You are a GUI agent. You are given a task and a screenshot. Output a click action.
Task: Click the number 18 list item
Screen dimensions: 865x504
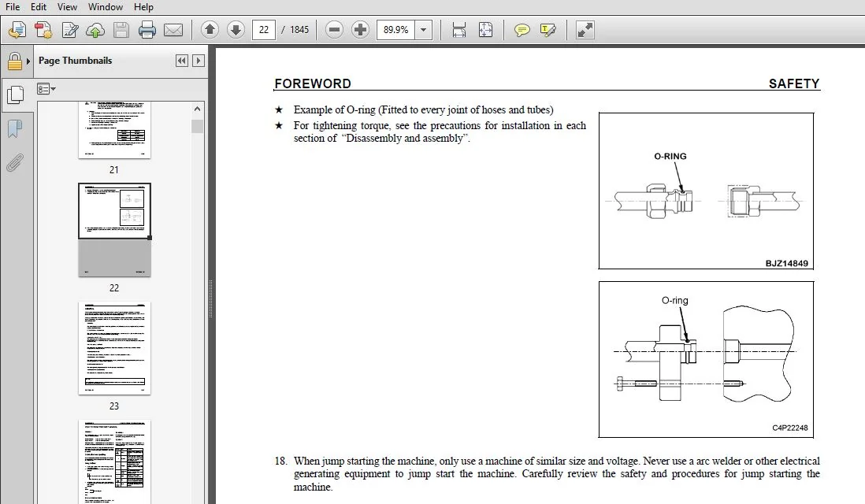click(280, 461)
